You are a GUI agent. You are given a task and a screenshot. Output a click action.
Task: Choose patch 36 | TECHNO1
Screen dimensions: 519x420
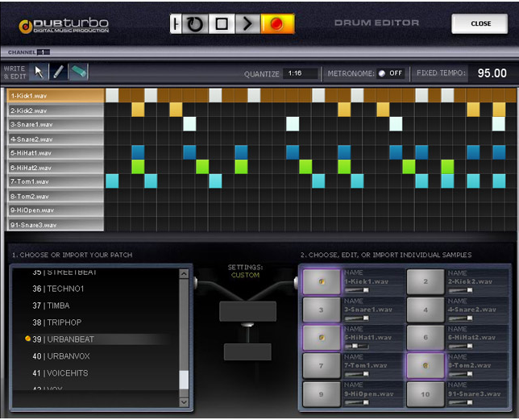58,289
